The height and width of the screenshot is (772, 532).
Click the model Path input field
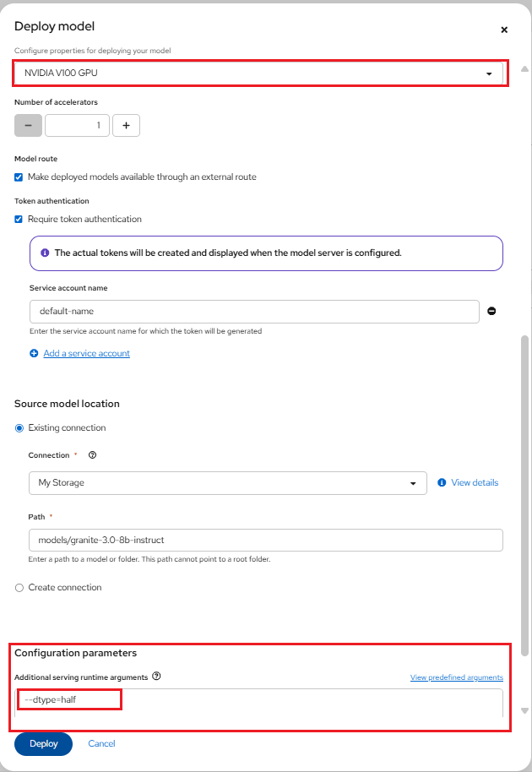[265, 540]
